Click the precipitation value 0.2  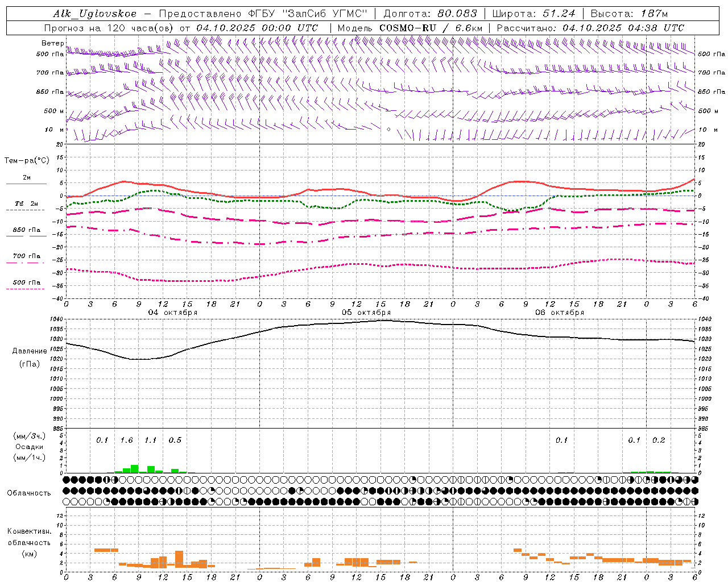(659, 440)
